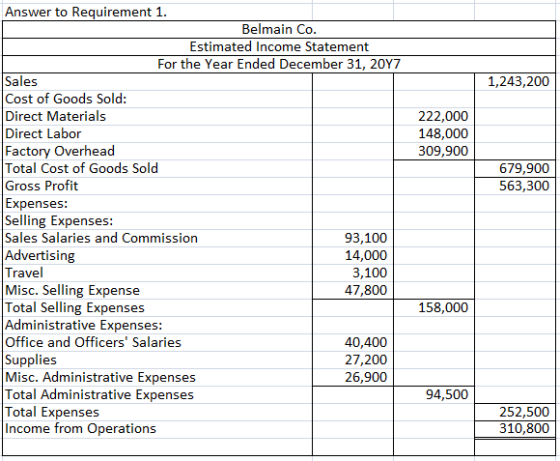Click 'Total Cost of Goods Sold' label
Screen dimensions: 560x461
(82, 168)
